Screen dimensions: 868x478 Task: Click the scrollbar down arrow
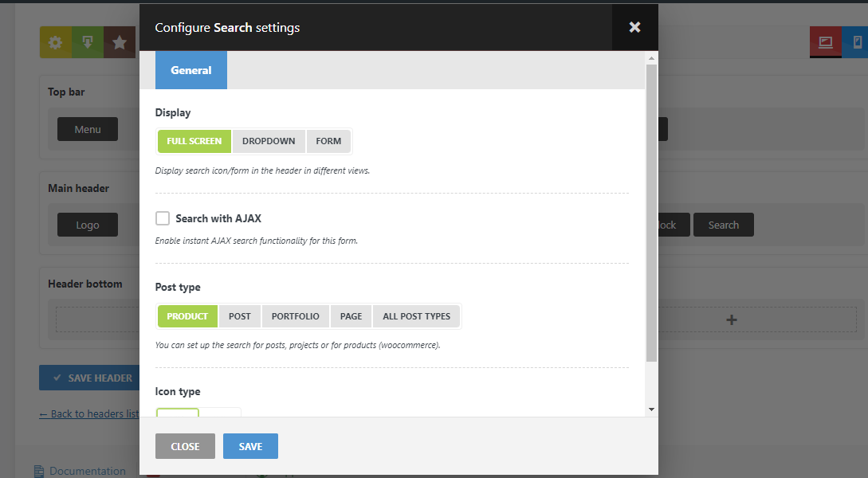click(x=651, y=409)
